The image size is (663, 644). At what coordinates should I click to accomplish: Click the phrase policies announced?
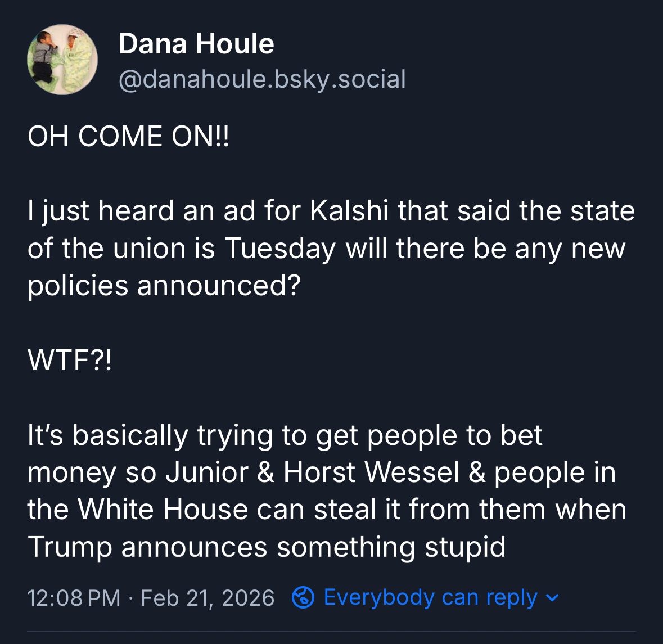pyautogui.click(x=164, y=286)
